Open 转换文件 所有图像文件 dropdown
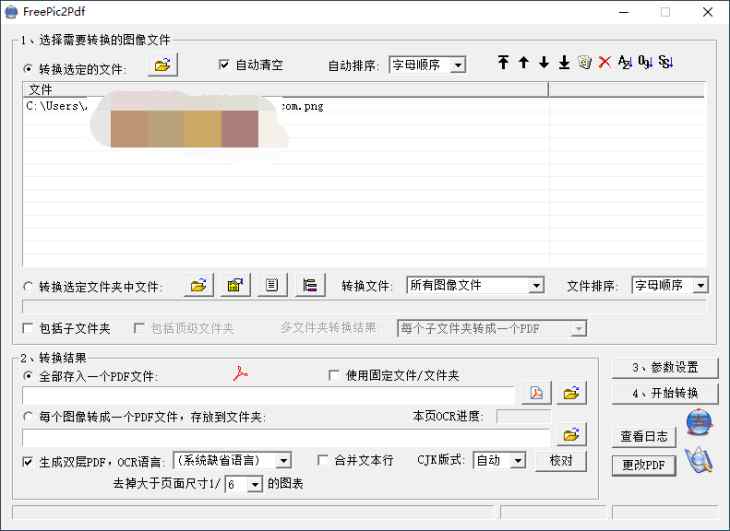 click(x=475, y=285)
